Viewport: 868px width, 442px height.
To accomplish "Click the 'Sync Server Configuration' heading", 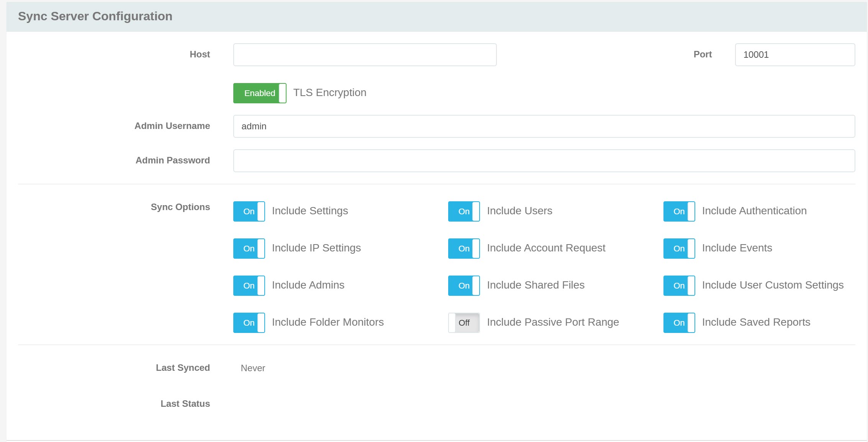I will [95, 16].
